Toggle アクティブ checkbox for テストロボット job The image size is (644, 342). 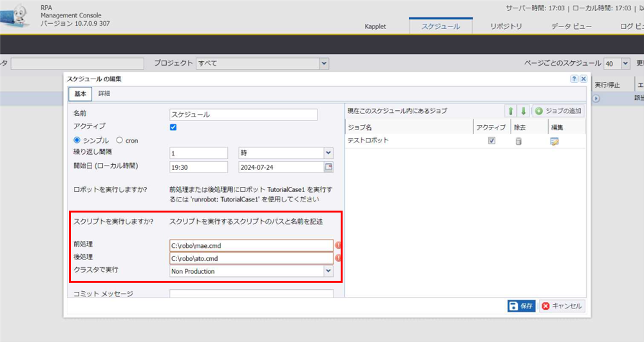click(491, 141)
